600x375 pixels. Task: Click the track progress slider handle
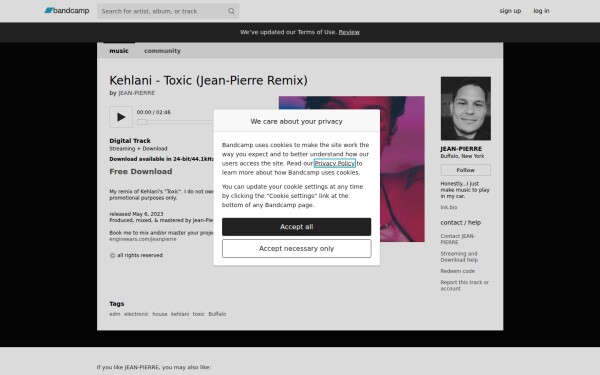coord(142,122)
